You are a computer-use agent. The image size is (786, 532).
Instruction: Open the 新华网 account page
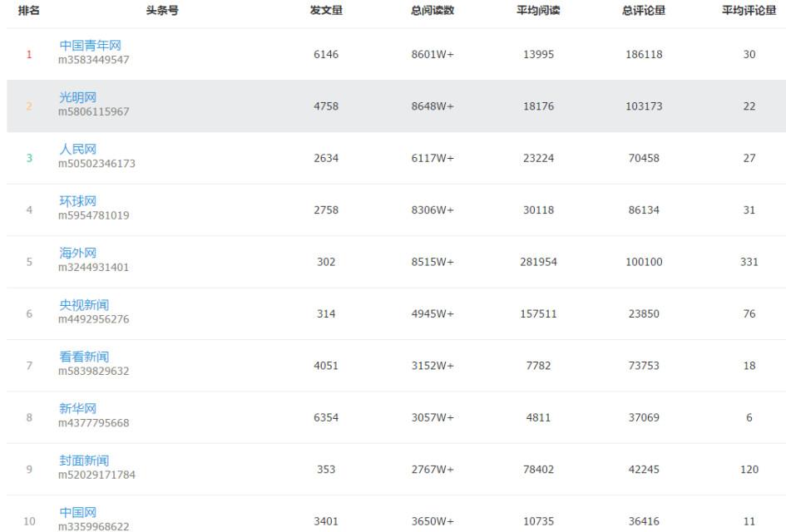[x=77, y=409]
